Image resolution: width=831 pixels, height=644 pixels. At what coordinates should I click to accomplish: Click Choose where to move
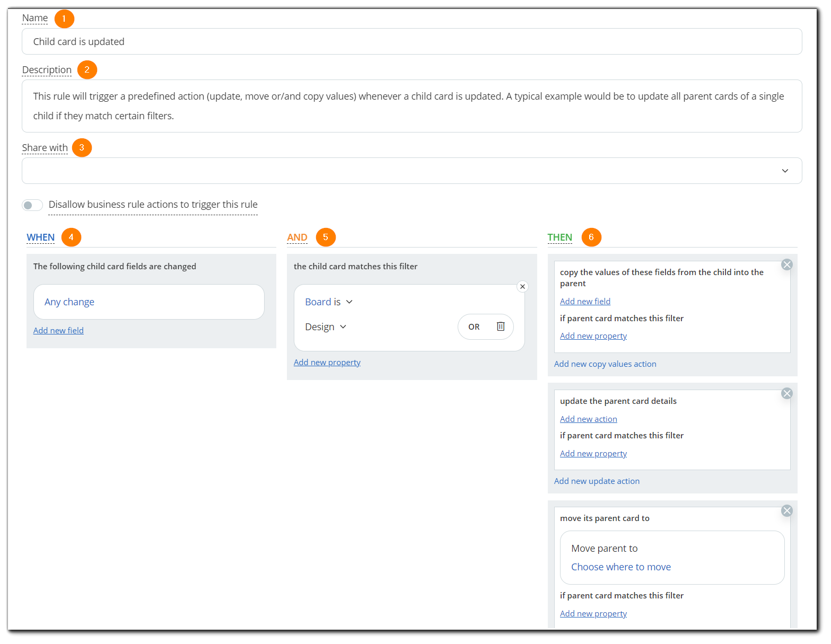[620, 567]
